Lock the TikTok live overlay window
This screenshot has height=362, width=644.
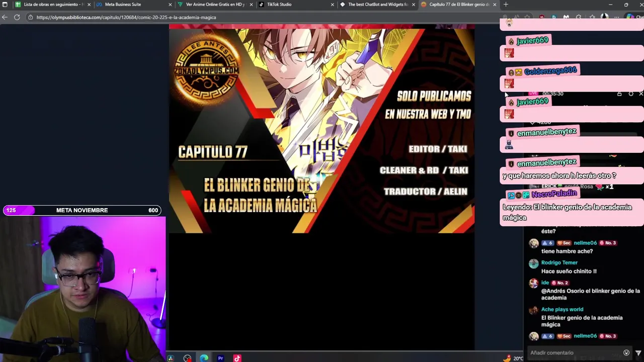[619, 94]
